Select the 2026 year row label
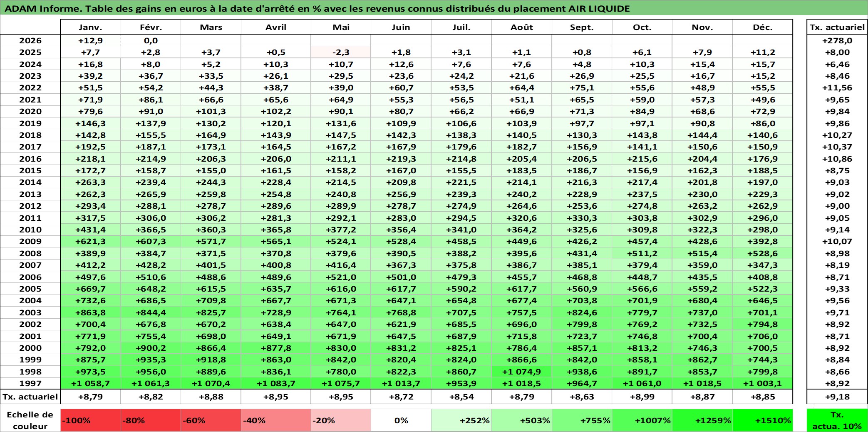This screenshot has width=868, height=432. [x=30, y=40]
